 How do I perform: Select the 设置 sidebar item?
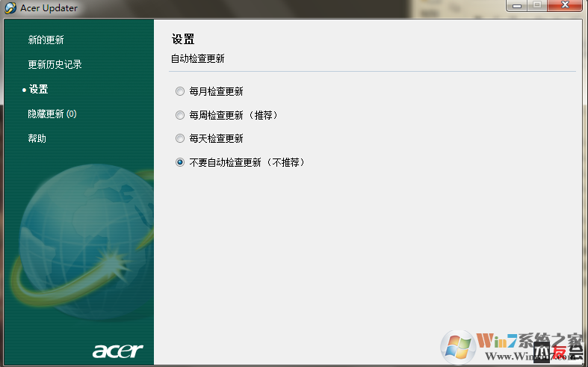point(38,89)
